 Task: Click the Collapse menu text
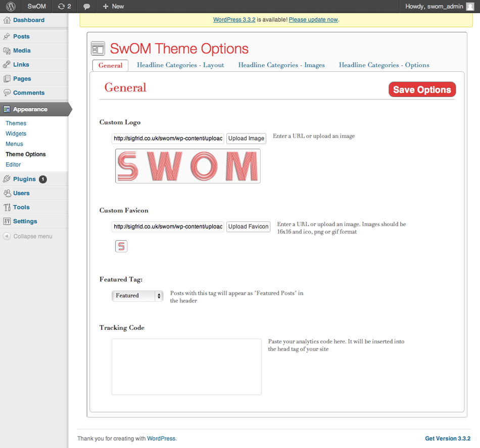[x=33, y=237]
